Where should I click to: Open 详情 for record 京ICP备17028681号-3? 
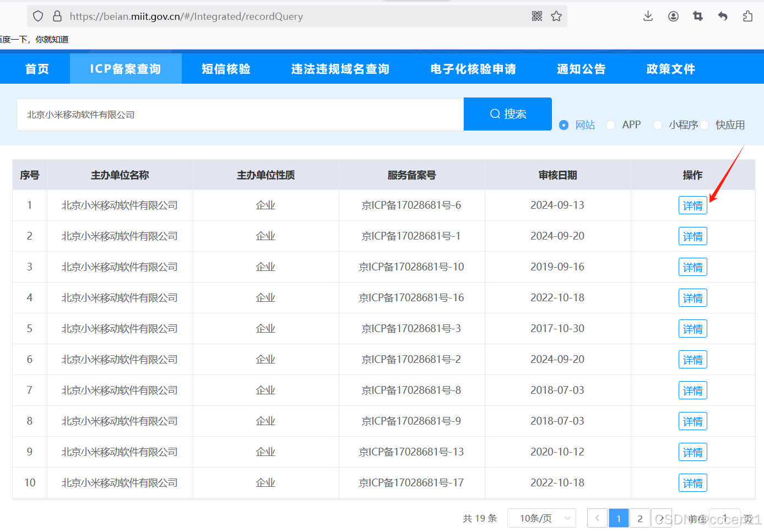point(692,329)
